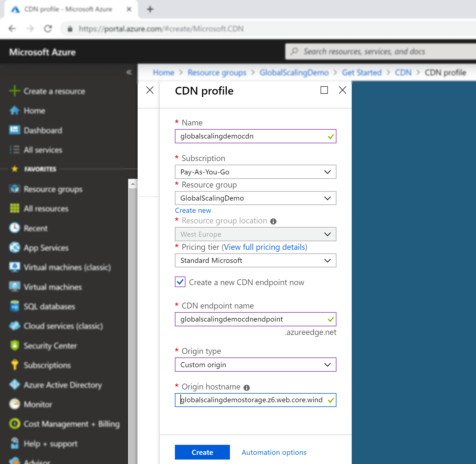Viewport: 476px width, 464px height.
Task: Open the Resource group dropdown
Action: click(256, 198)
